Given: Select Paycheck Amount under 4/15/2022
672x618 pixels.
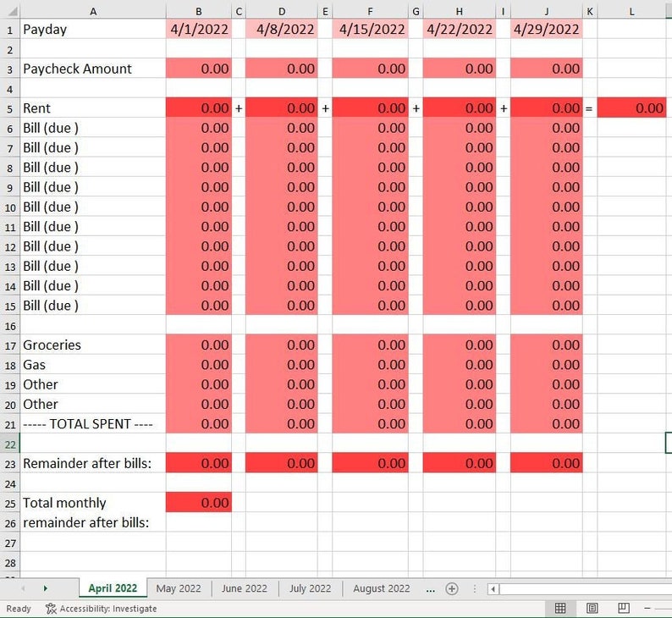Looking at the screenshot, I should pos(371,69).
